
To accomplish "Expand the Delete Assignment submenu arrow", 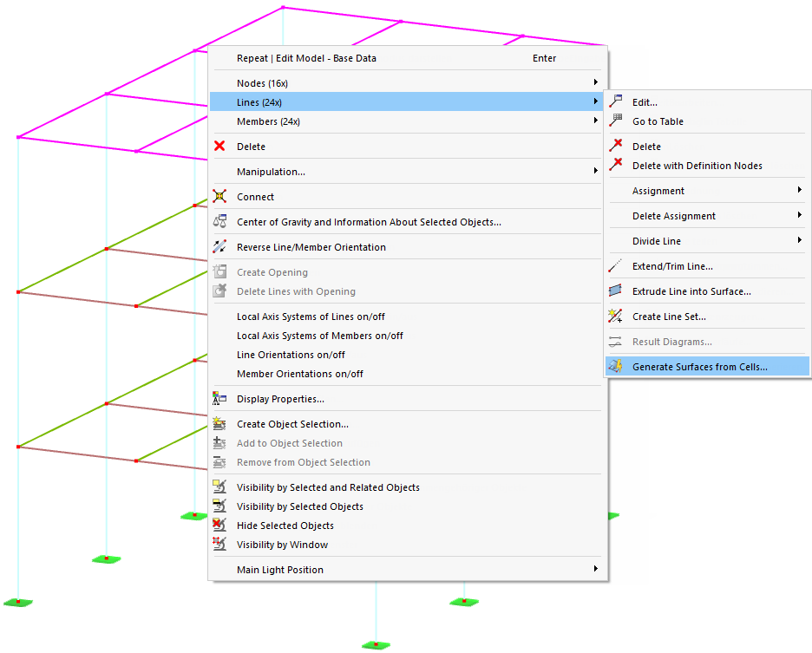I will (800, 215).
